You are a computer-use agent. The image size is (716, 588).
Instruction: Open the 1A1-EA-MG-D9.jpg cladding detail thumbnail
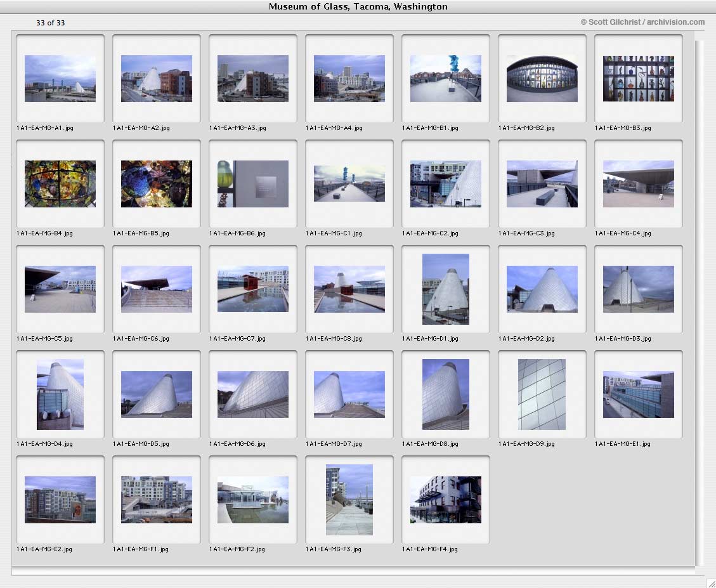pyautogui.click(x=542, y=395)
